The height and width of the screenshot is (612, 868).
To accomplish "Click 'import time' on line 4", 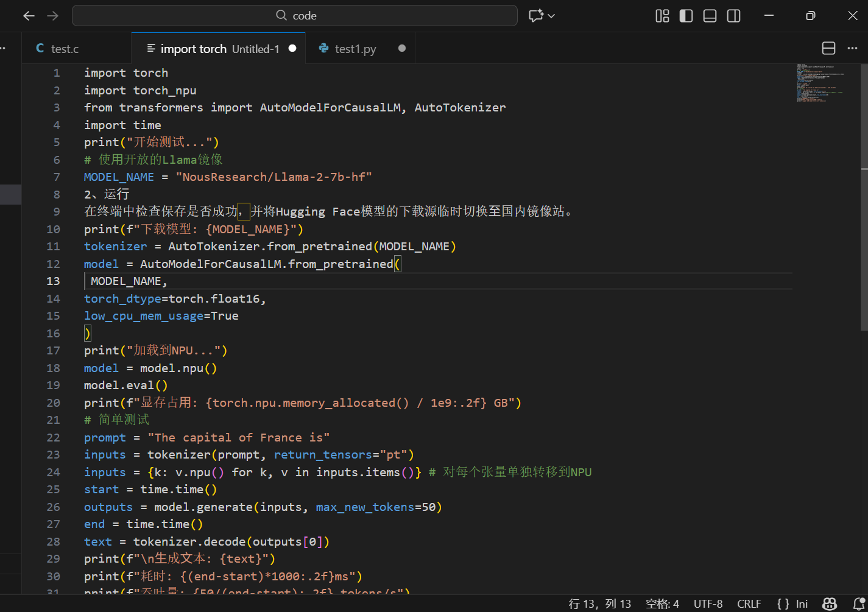I will coord(122,125).
